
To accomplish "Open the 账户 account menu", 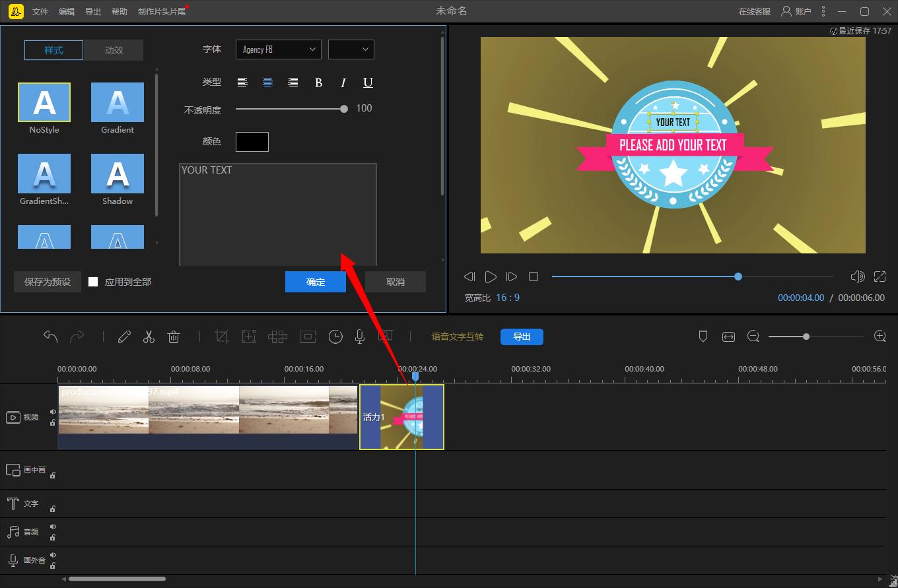I will tap(796, 11).
